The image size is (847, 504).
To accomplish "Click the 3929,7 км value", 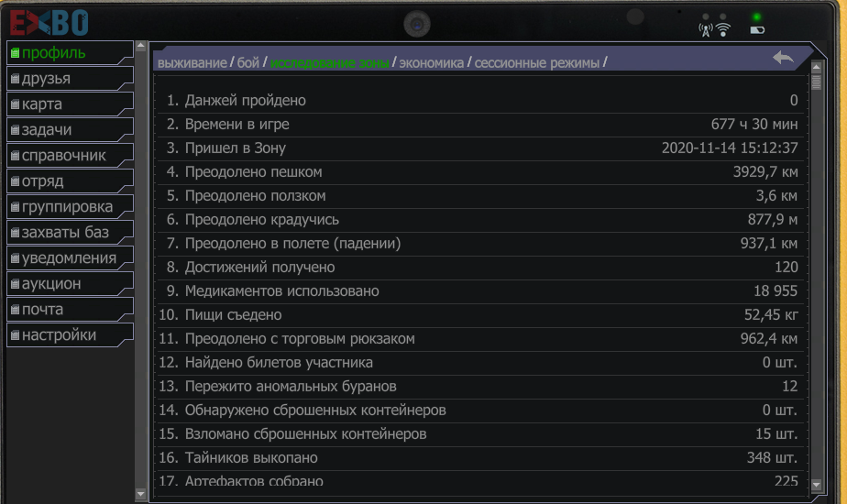I will point(764,171).
